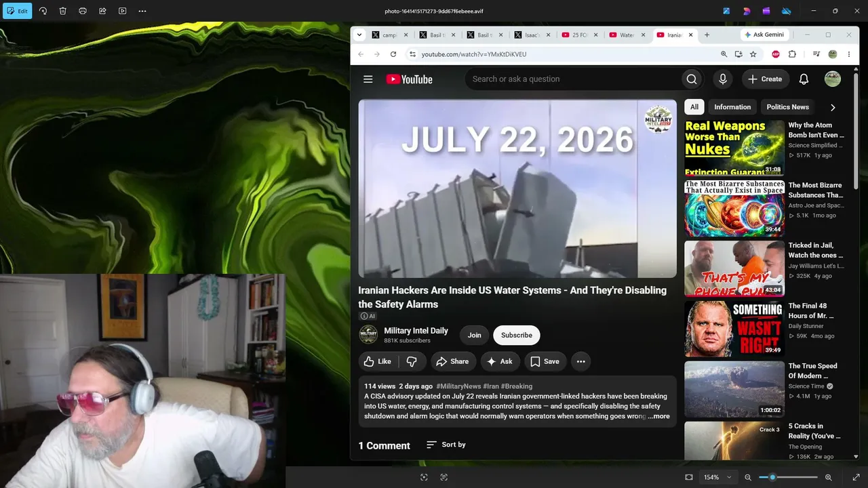The image size is (868, 488).
Task: Open the YouTube hamburger guide menu
Action: (x=368, y=79)
